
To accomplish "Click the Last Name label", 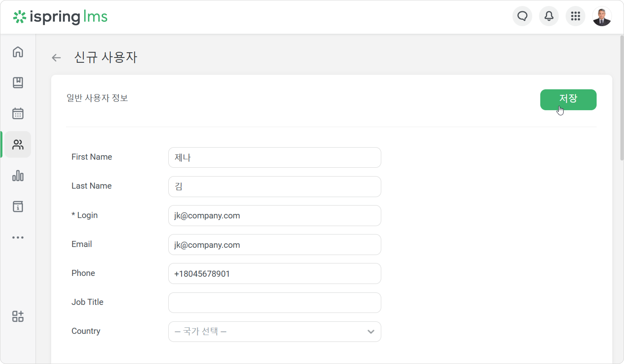I will coord(91,186).
